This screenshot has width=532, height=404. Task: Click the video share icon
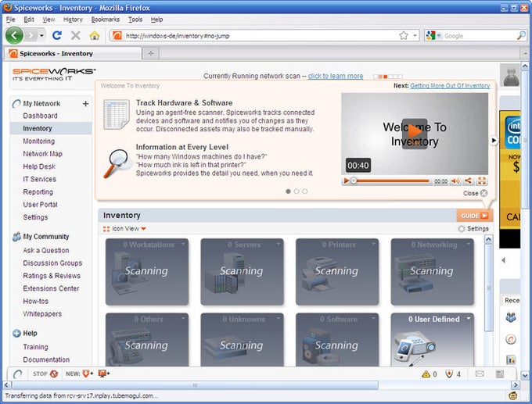click(468, 181)
